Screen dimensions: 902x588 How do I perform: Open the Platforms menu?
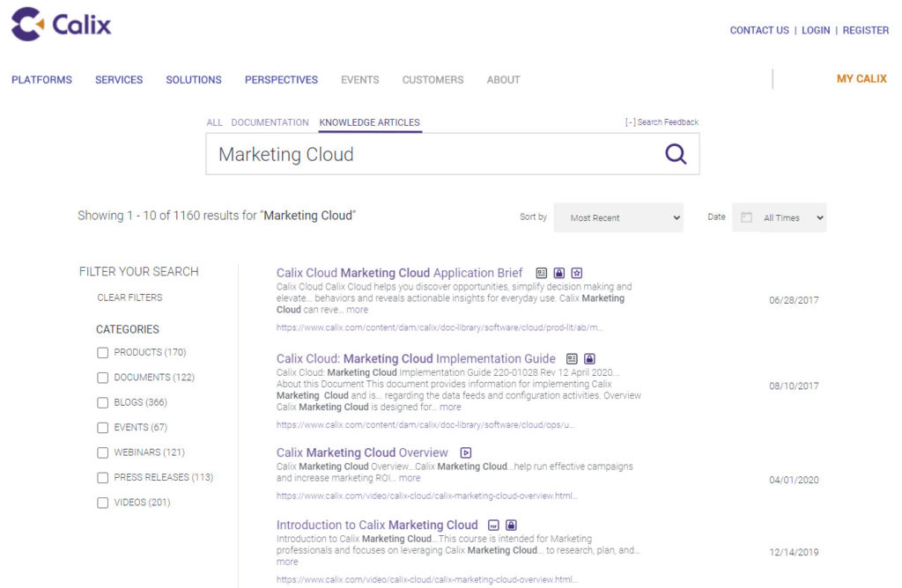coord(42,80)
